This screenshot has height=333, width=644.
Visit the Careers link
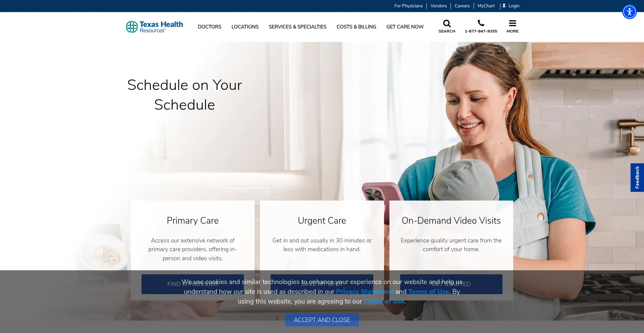coord(462,6)
